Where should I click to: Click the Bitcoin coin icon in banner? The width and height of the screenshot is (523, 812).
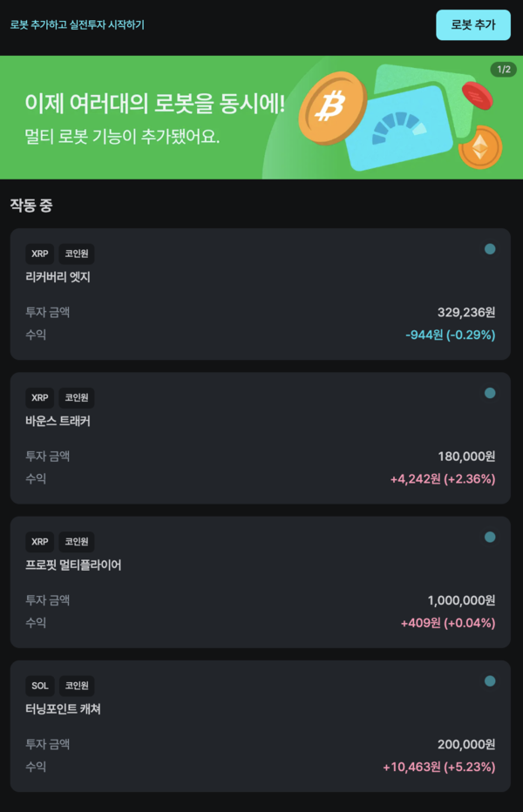[x=331, y=108]
